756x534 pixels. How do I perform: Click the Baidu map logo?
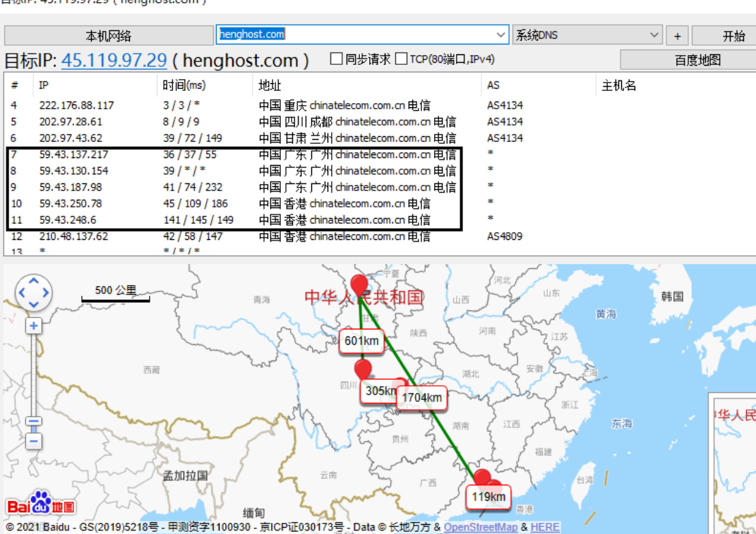click(41, 504)
